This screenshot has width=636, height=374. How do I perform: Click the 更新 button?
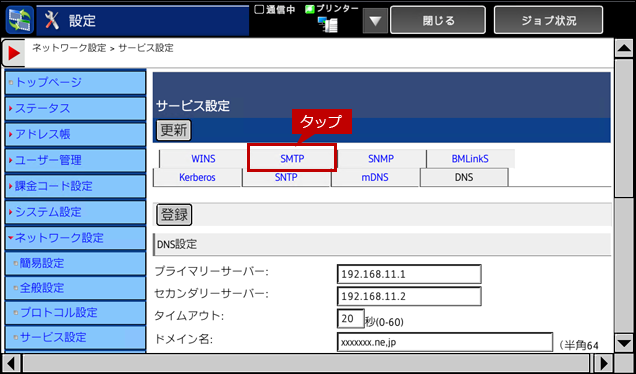pos(174,131)
